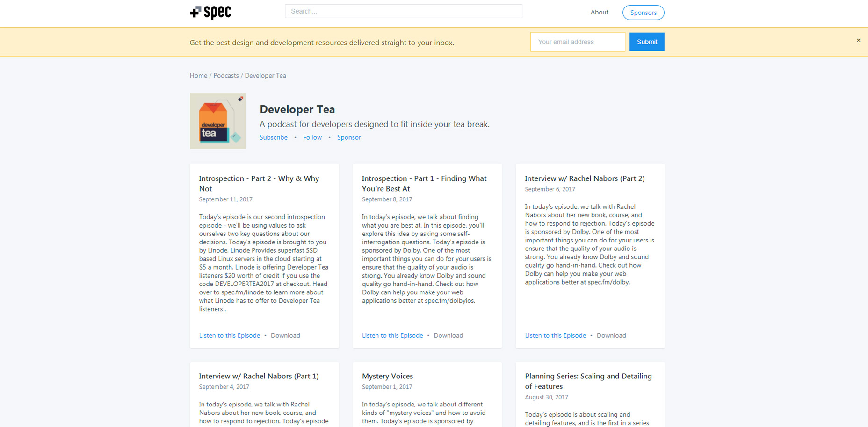Download Introspection Part 1 episode

[x=448, y=335]
